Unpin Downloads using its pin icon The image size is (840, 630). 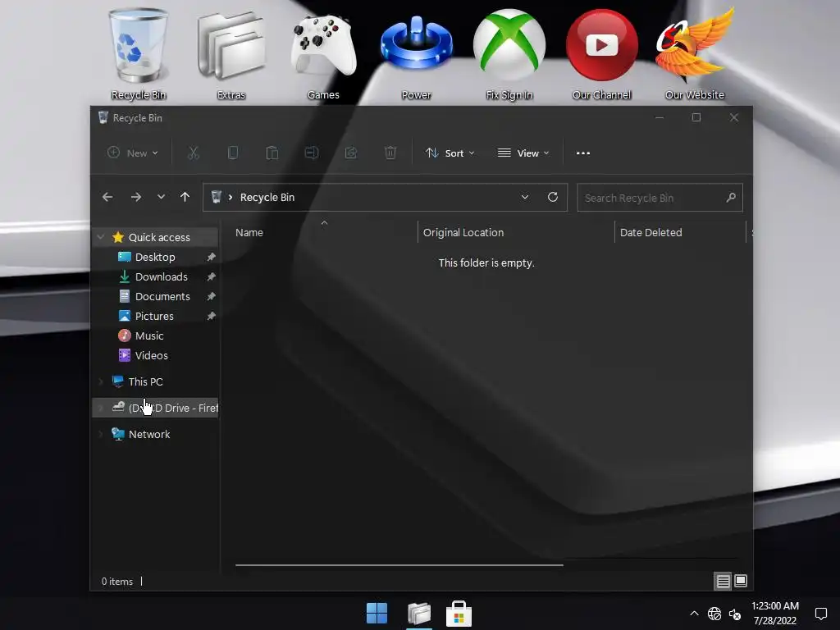coord(212,277)
